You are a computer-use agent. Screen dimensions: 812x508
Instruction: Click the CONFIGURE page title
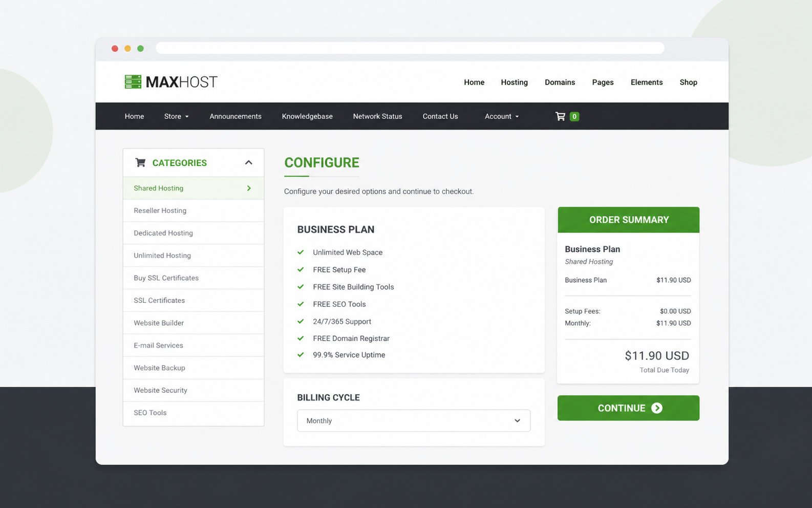click(x=322, y=163)
